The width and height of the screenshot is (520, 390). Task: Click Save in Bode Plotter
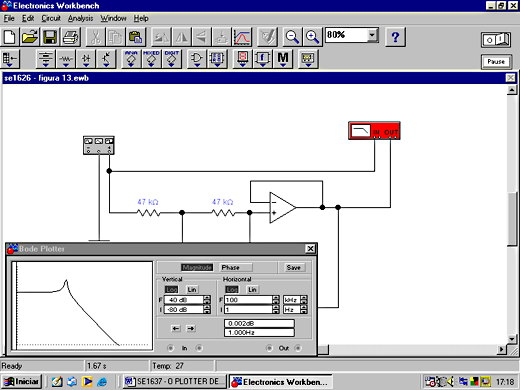coord(293,267)
